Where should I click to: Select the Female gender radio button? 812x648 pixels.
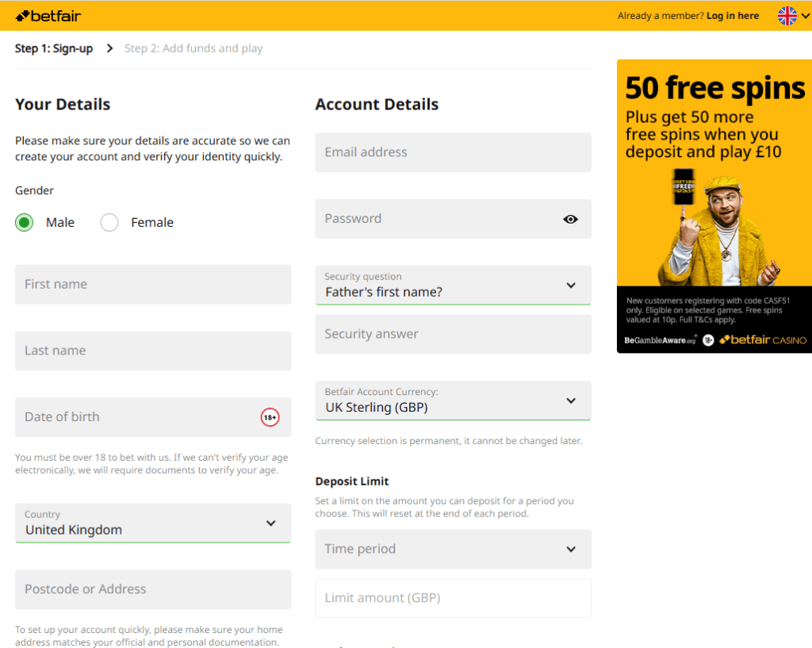click(x=109, y=223)
